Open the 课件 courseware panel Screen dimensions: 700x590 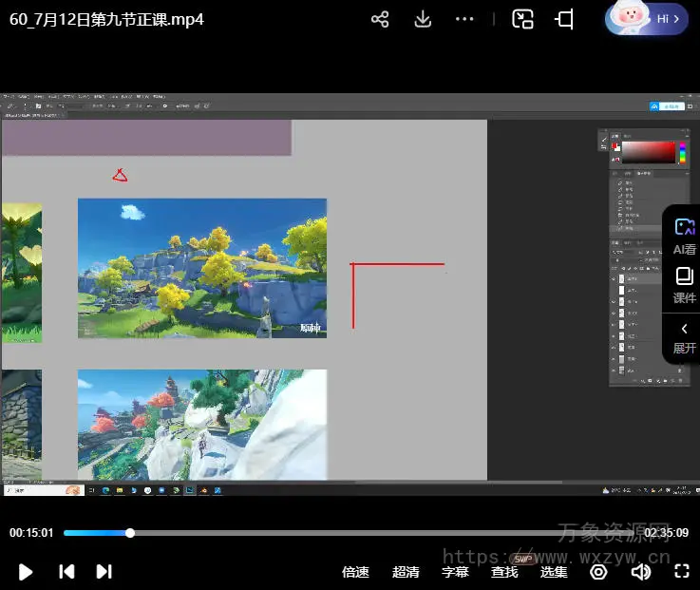[684, 285]
